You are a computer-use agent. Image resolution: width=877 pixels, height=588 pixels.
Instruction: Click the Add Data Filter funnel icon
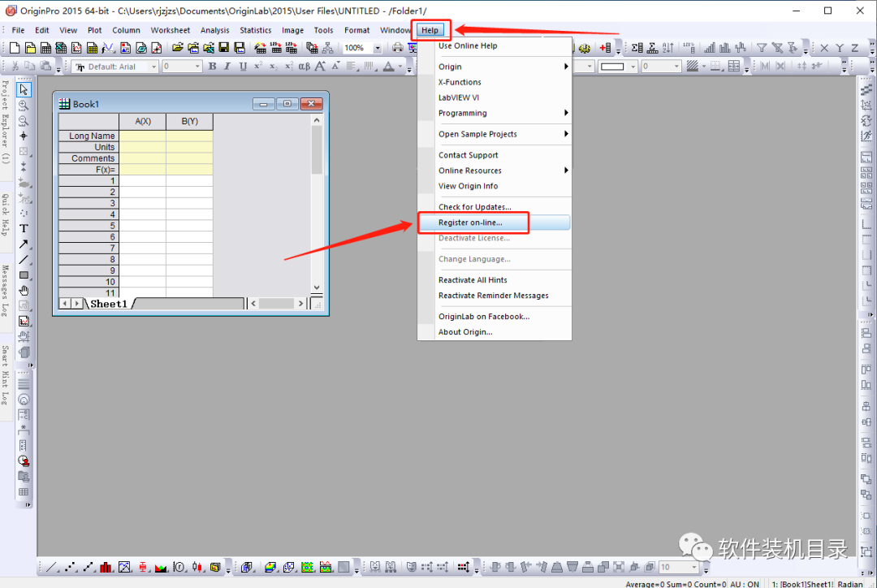762,48
